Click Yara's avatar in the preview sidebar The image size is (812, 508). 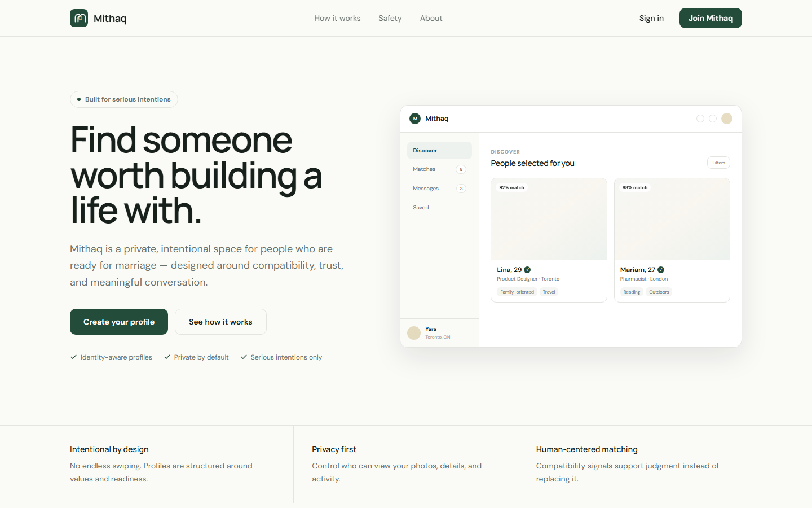414,333
